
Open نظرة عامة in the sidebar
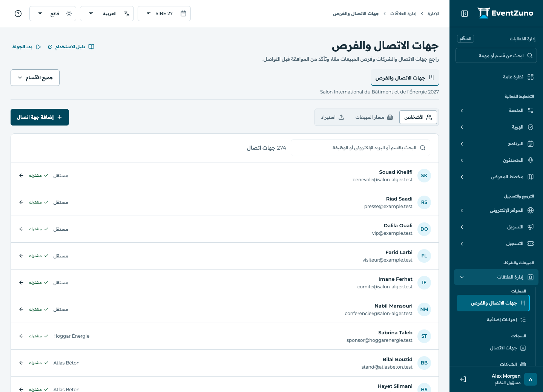(x=496, y=77)
